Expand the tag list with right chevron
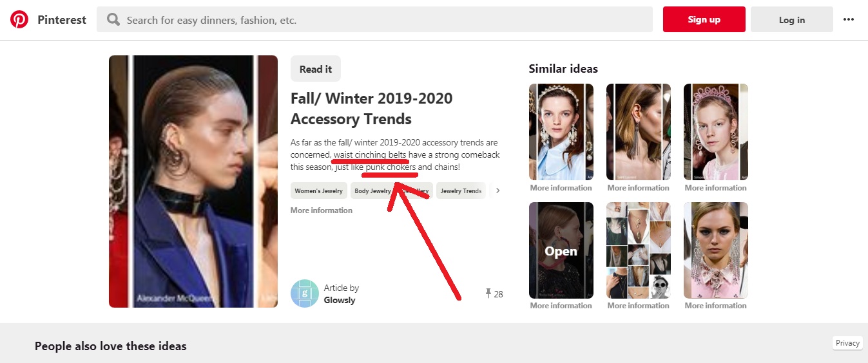Image resolution: width=868 pixels, height=363 pixels. point(497,191)
